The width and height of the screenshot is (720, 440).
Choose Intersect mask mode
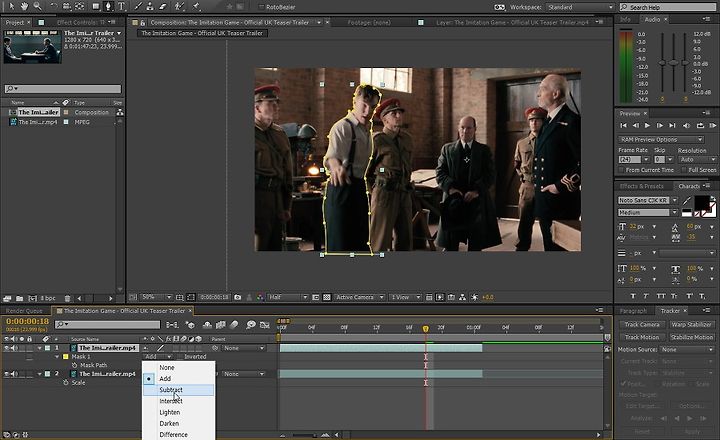[x=178, y=401]
